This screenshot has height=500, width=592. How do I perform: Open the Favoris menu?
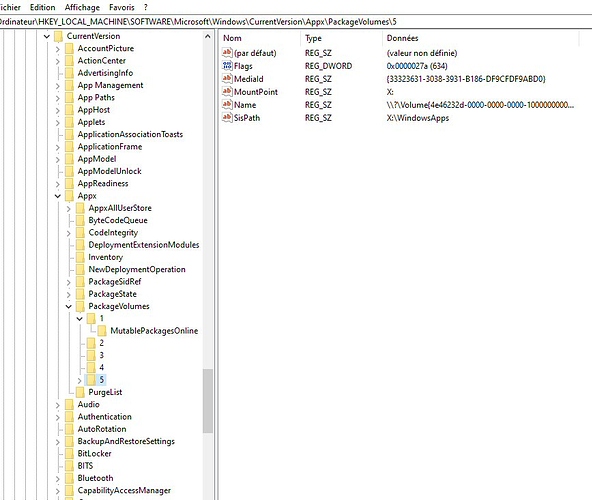(x=122, y=7)
